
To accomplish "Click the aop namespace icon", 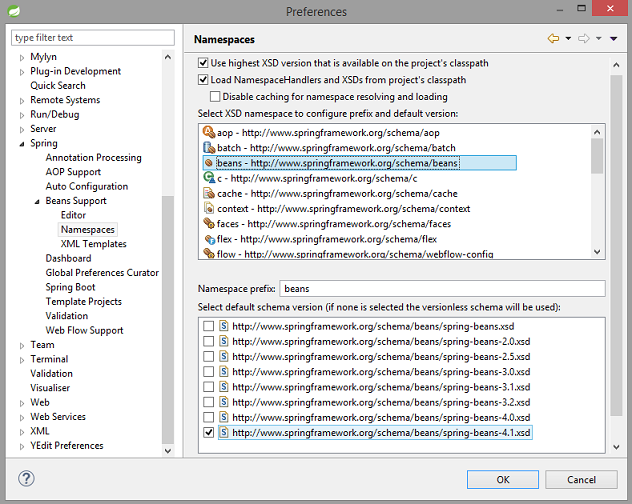I will coord(209,132).
